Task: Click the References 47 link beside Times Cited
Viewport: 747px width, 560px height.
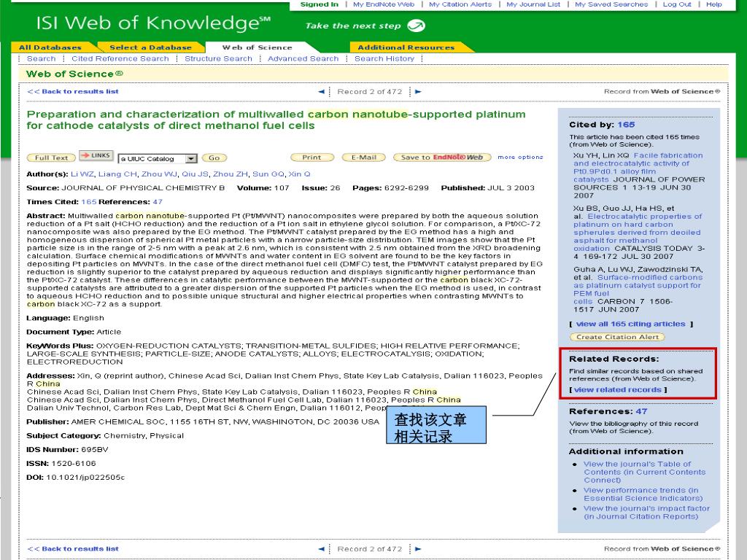Action: [158, 202]
